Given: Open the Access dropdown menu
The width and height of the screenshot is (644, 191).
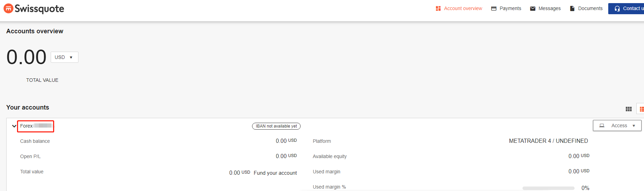Looking at the screenshot, I should pos(617,125).
